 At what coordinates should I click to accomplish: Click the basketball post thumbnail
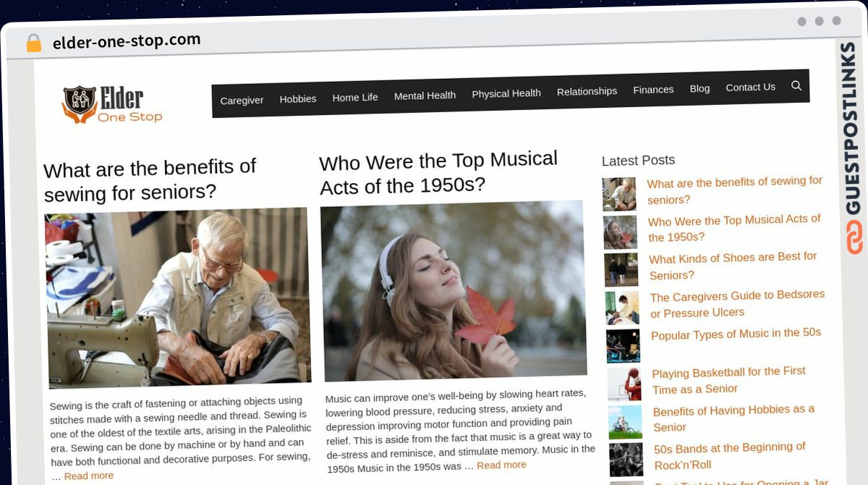624,384
